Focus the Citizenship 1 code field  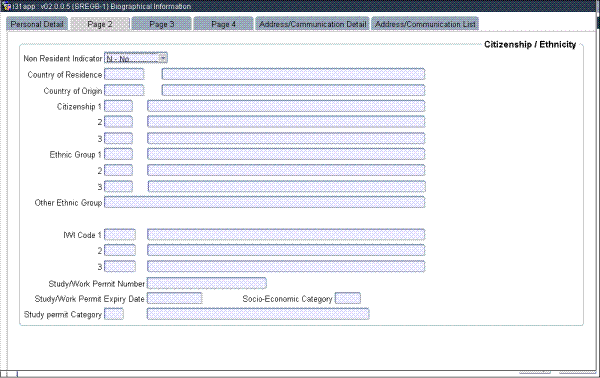coord(119,106)
